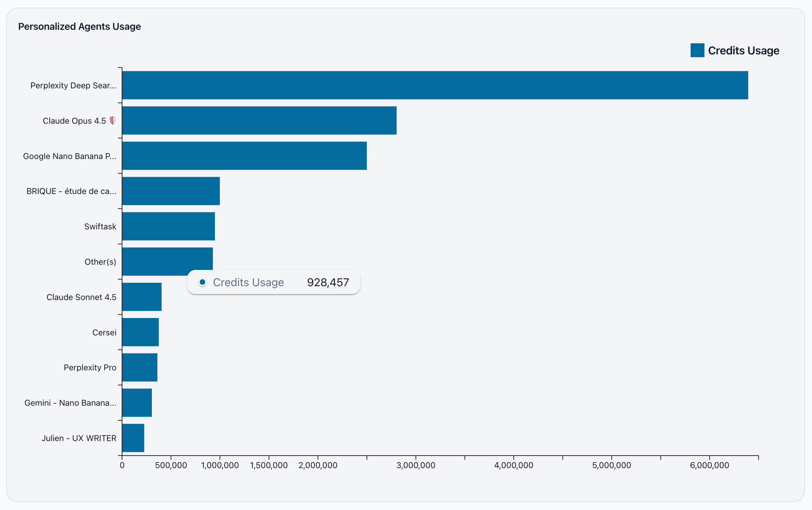This screenshot has height=510, width=812.
Task: Click the Personalized Agents Usage chart title
Action: point(79,26)
